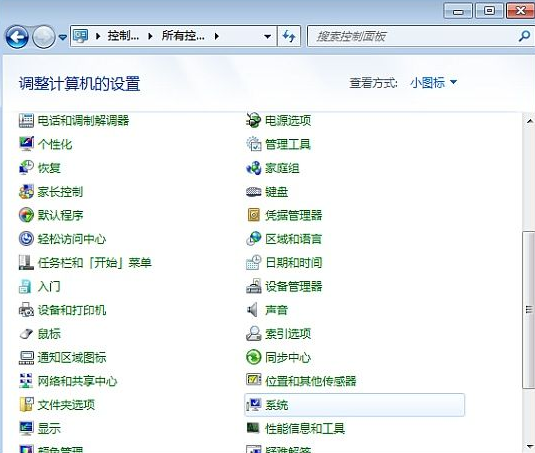Open the 设备管理器 device manager icon
This screenshot has width=535, height=453.
(x=254, y=286)
